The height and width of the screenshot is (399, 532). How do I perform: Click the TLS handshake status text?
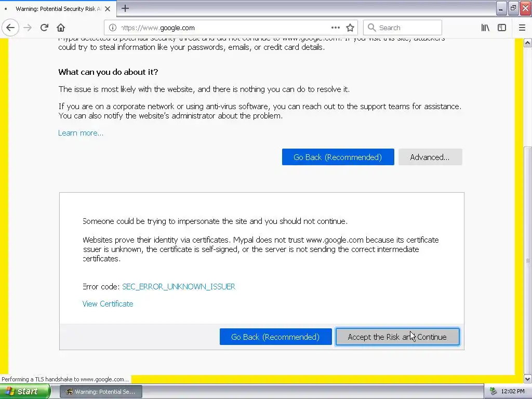pos(65,379)
